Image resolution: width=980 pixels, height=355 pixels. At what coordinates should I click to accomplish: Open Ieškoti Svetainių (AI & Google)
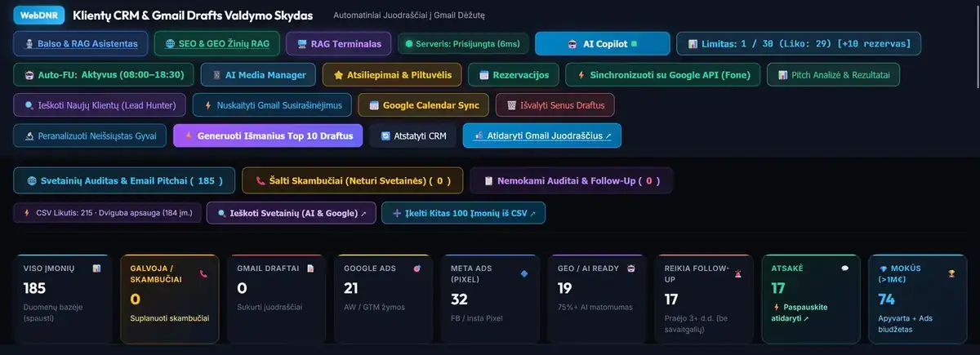tap(292, 213)
